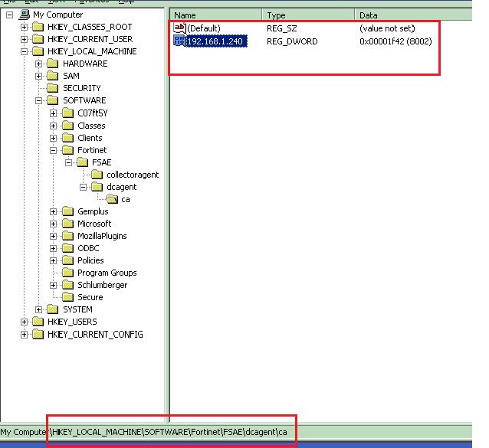The image size is (489, 448).
Task: Expand the HKEY_USERS key
Action: click(24, 322)
